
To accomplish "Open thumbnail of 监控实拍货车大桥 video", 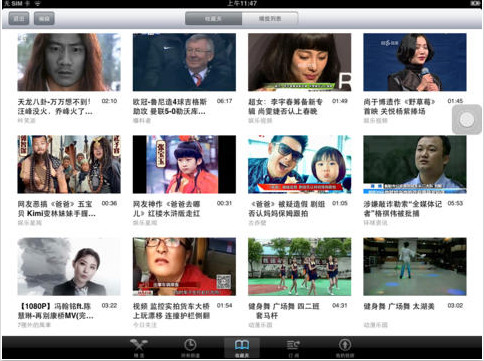I will (x=184, y=267).
